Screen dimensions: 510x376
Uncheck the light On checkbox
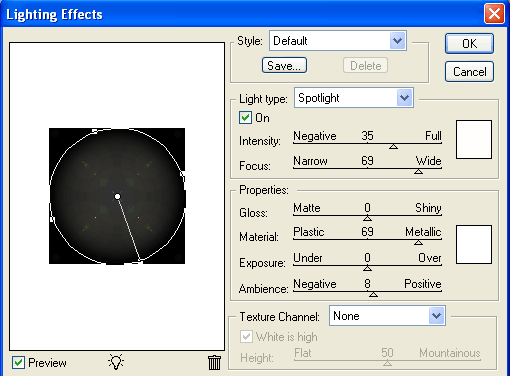pos(245,118)
